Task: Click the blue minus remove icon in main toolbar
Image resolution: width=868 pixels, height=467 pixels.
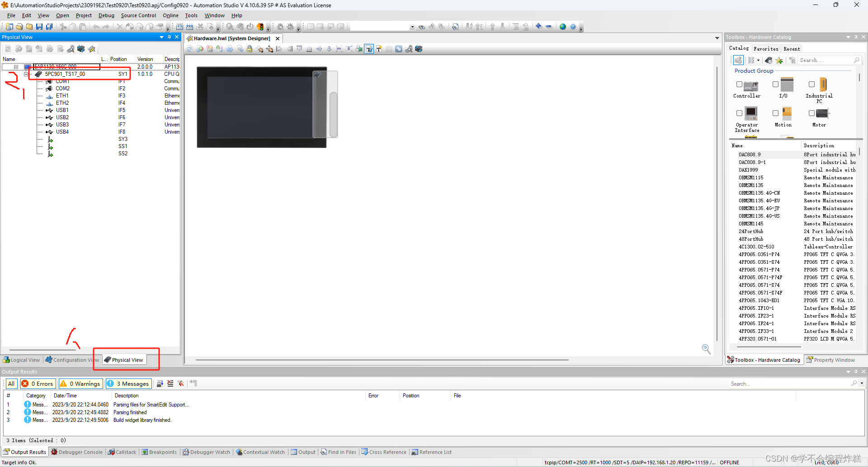Action: [549, 27]
